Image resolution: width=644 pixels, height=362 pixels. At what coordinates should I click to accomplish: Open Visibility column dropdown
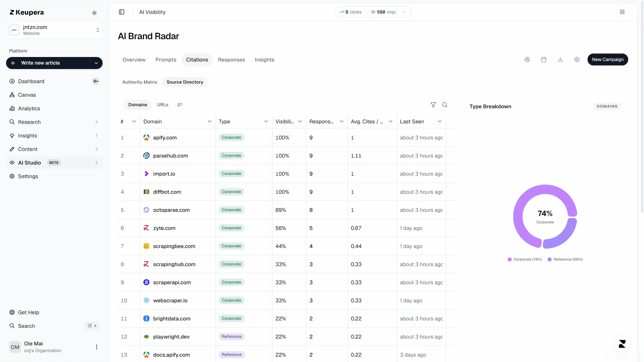[x=300, y=121]
